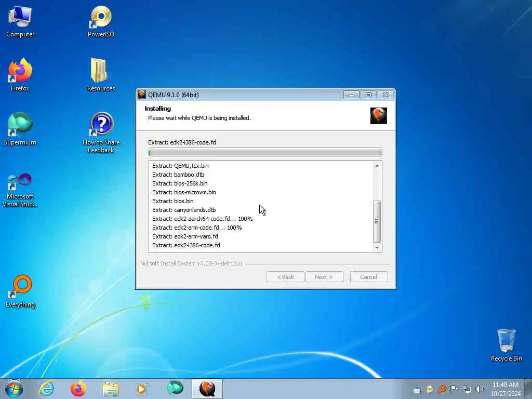Open the Windows Start menu orb
This screenshot has height=399, width=532.
click(14, 389)
